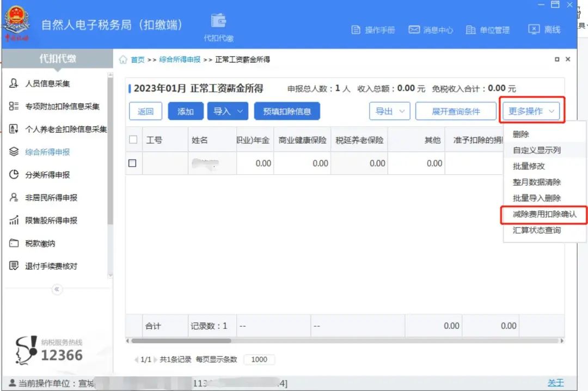Open the 更多操作 dropdown
This screenshot has height=391, width=588.
(x=531, y=111)
